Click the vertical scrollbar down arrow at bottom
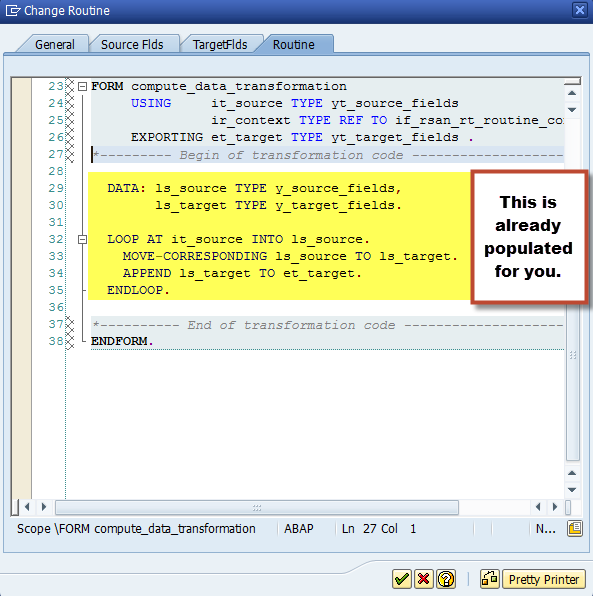Image resolution: width=593 pixels, height=596 pixels. 572,490
